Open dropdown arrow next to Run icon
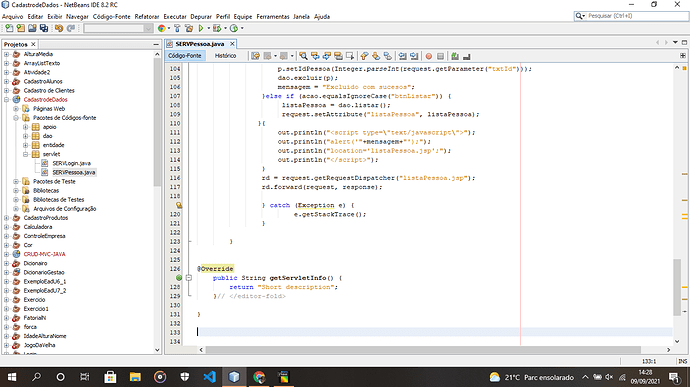Image resolution: width=690 pixels, height=387 pixels. (209, 28)
